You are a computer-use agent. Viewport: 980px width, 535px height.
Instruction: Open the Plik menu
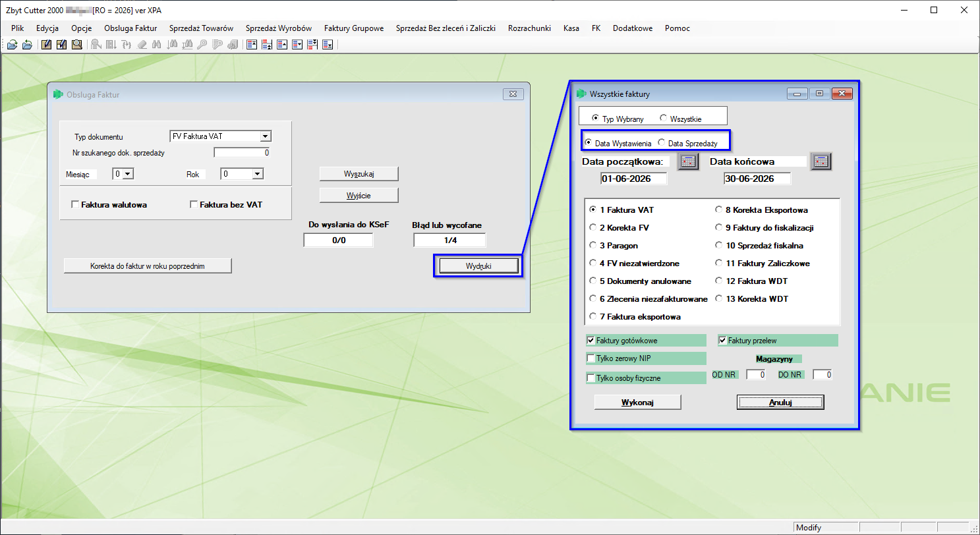click(18, 28)
